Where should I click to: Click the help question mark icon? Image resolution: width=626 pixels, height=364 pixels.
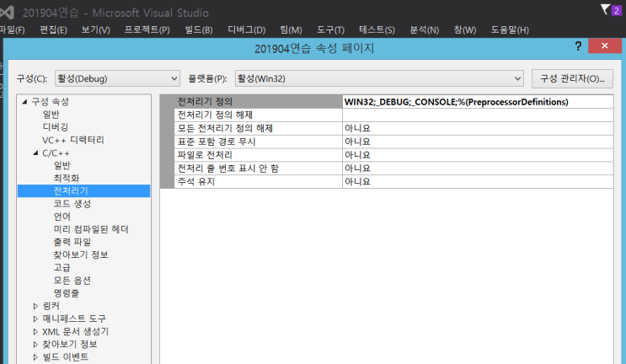[x=578, y=46]
